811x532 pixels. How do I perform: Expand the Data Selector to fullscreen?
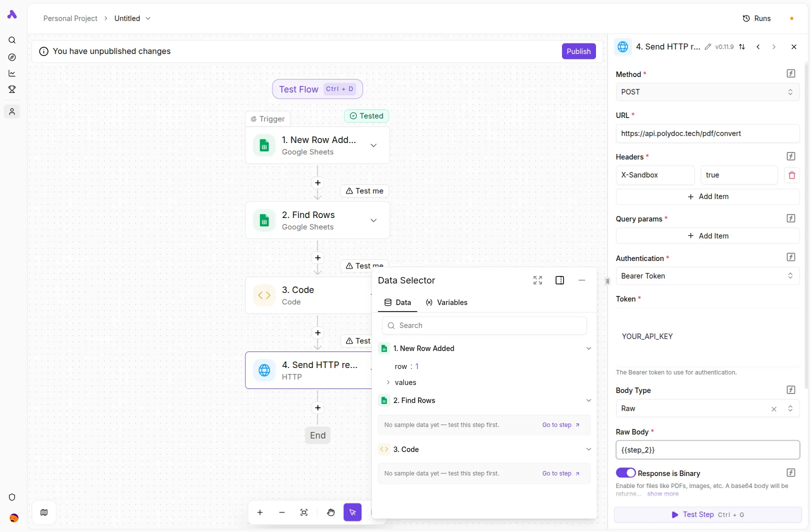pyautogui.click(x=538, y=280)
